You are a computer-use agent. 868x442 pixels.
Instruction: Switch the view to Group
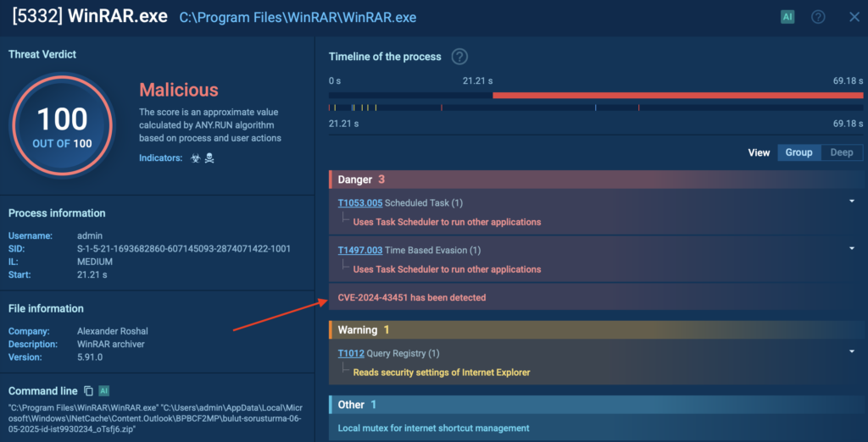pos(798,152)
